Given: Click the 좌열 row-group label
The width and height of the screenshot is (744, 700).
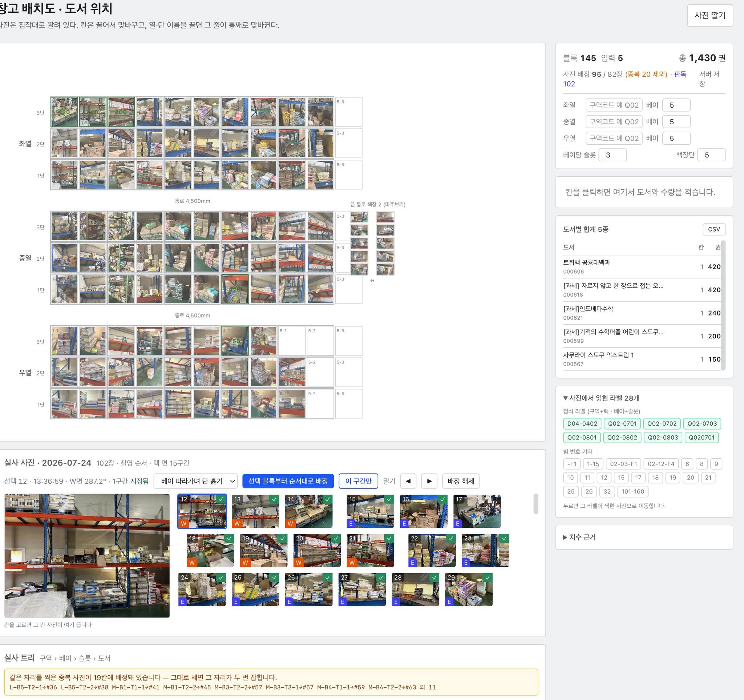Looking at the screenshot, I should [25, 143].
